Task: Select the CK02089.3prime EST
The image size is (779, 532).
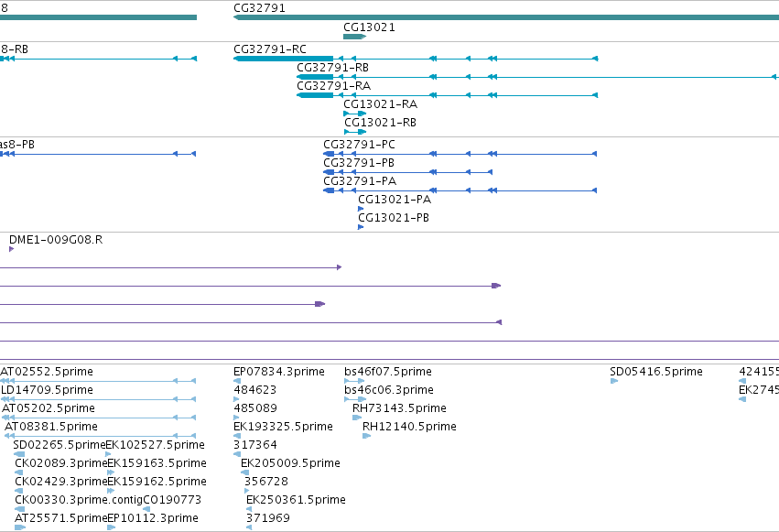Action: pyautogui.click(x=19, y=472)
